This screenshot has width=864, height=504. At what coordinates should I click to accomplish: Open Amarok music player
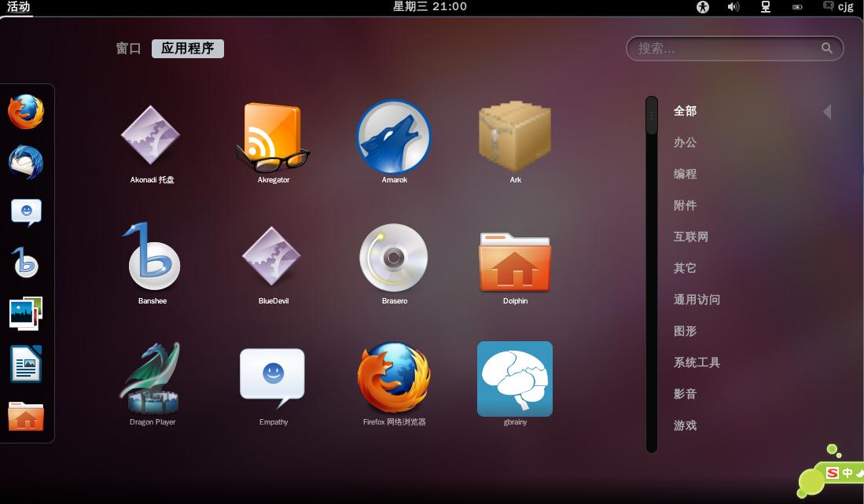[x=394, y=142]
